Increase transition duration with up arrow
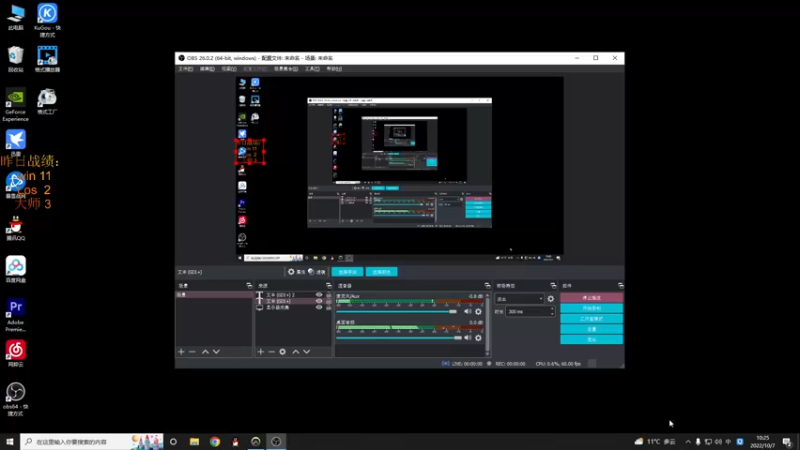This screenshot has width=800, height=450. click(x=552, y=309)
